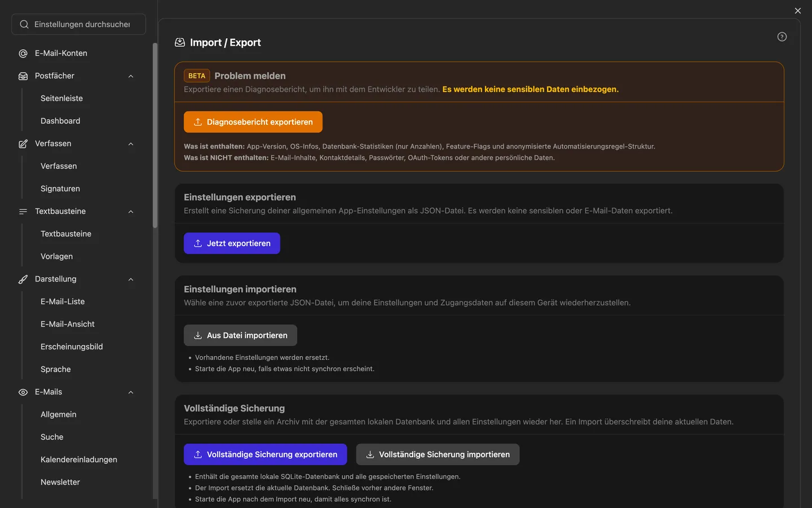Screen dimensions: 812x508
Task: Go to the Dashboard settings page
Action: (60, 121)
